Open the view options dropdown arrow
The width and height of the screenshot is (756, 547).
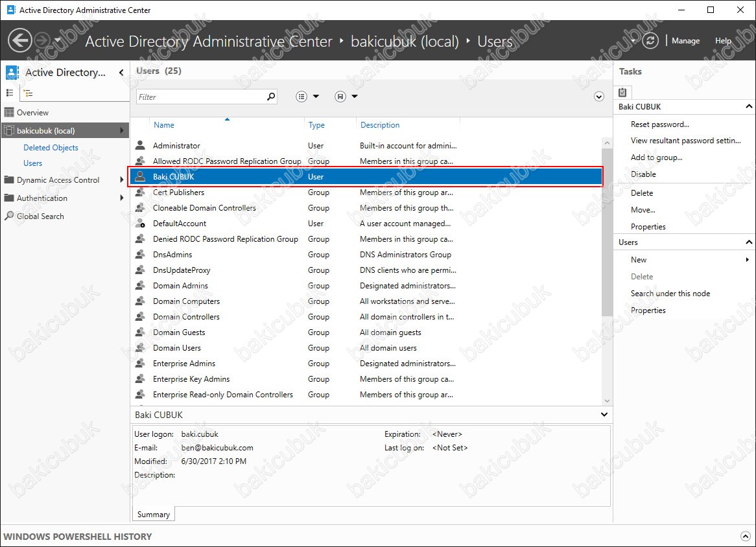click(x=316, y=97)
